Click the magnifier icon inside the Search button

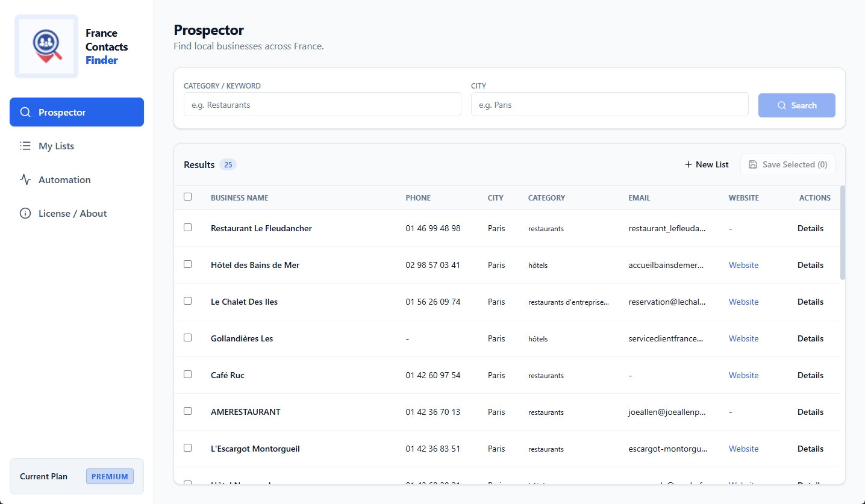(783, 105)
